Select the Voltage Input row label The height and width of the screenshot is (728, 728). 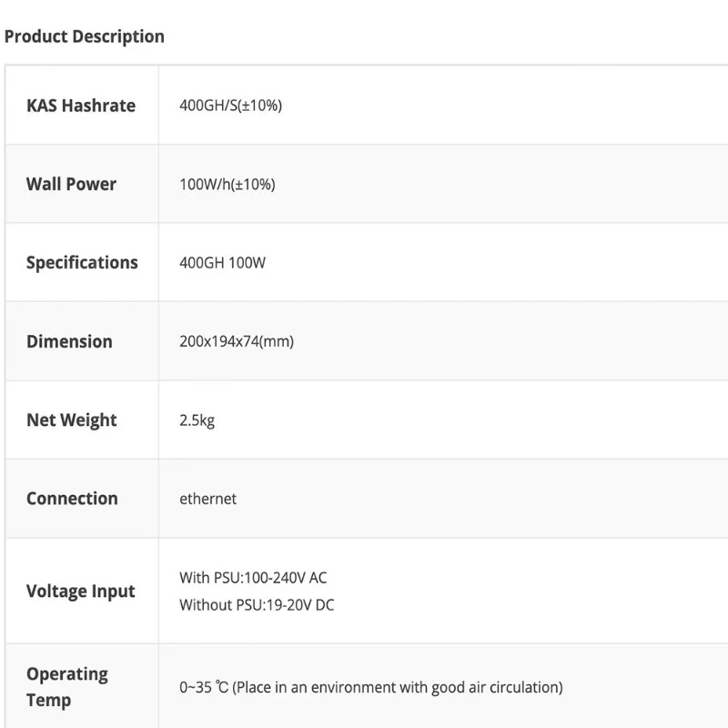click(81, 591)
